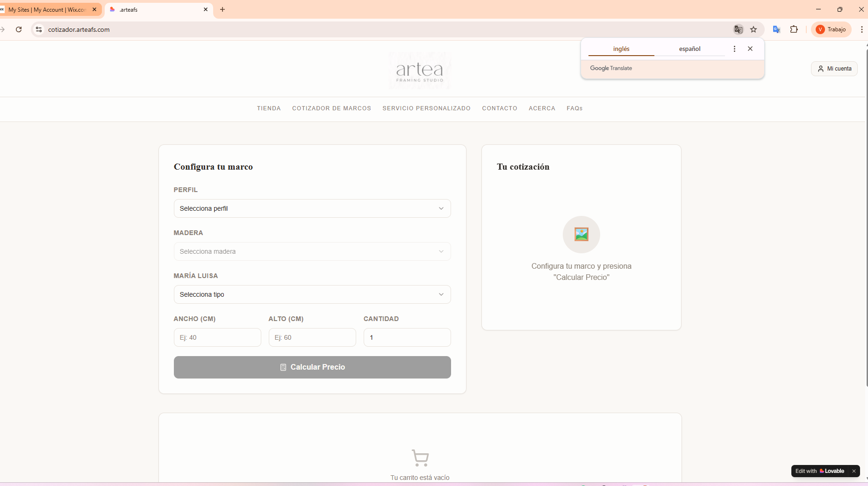Go to Cotizador de Marcos menu item
This screenshot has height=486, width=868.
(x=331, y=108)
